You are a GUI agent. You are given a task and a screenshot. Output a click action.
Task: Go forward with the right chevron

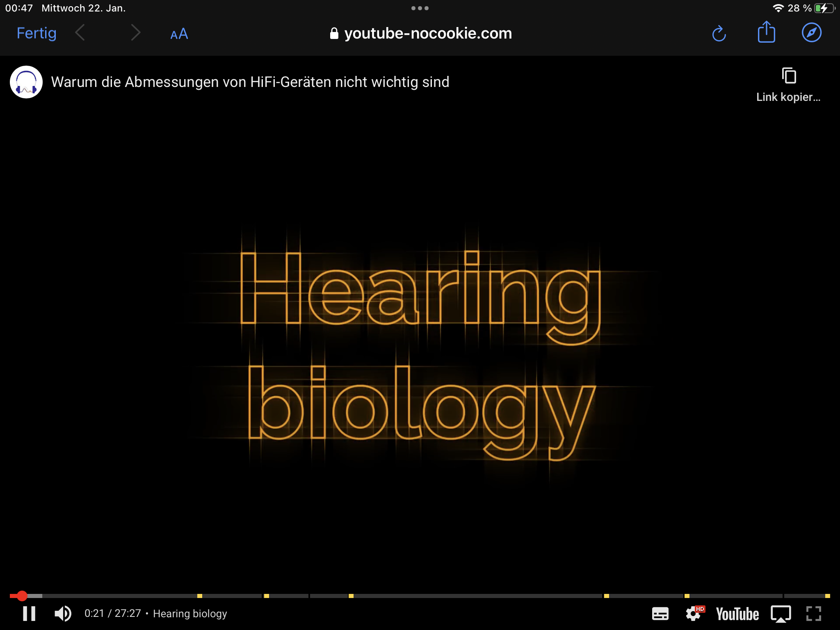pos(135,33)
